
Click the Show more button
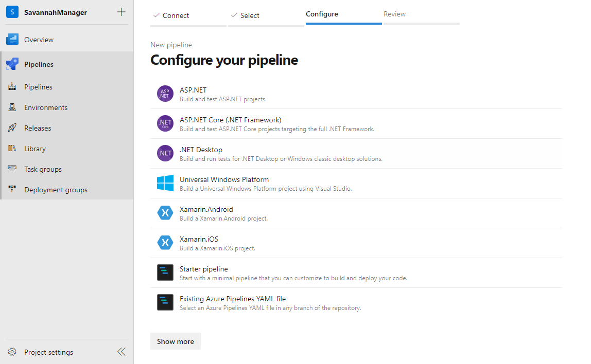click(175, 341)
